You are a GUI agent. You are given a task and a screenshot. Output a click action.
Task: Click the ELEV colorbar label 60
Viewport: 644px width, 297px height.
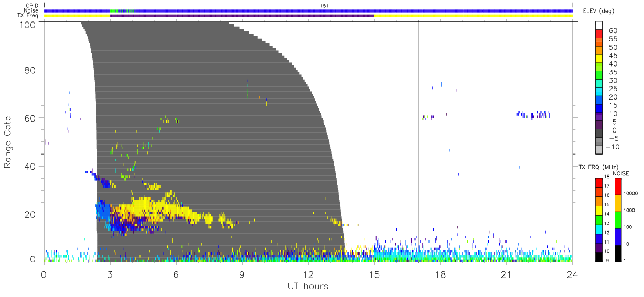click(x=613, y=30)
